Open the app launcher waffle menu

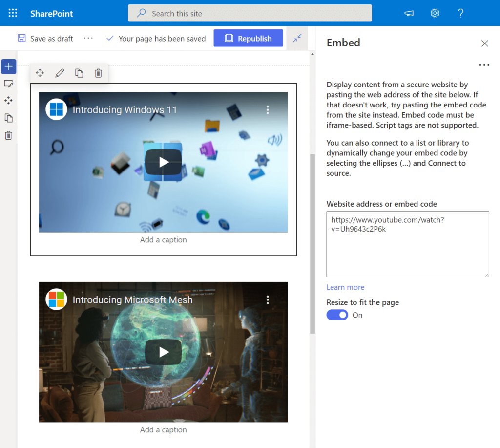[x=13, y=13]
